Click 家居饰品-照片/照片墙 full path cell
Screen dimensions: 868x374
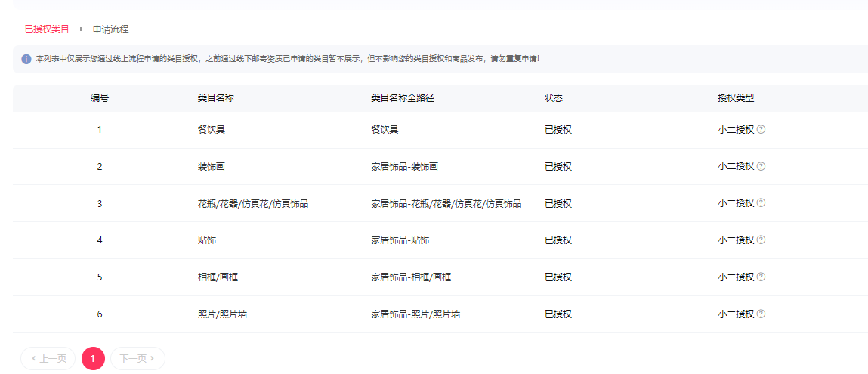415,314
